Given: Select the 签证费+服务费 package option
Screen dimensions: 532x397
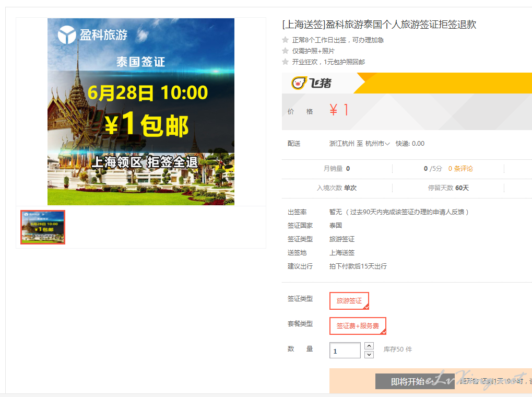Looking at the screenshot, I should tap(358, 326).
